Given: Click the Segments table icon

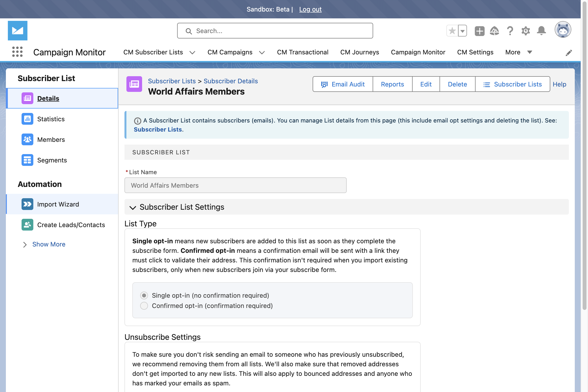Looking at the screenshot, I should pos(27,160).
